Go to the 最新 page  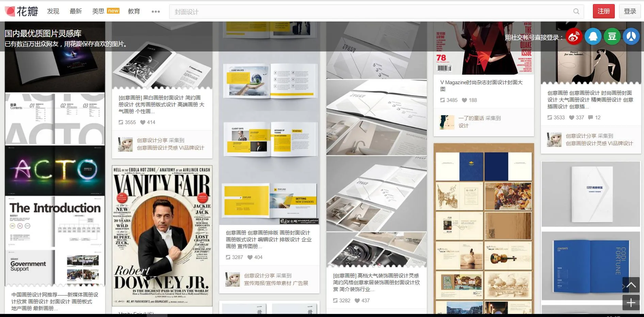click(76, 11)
